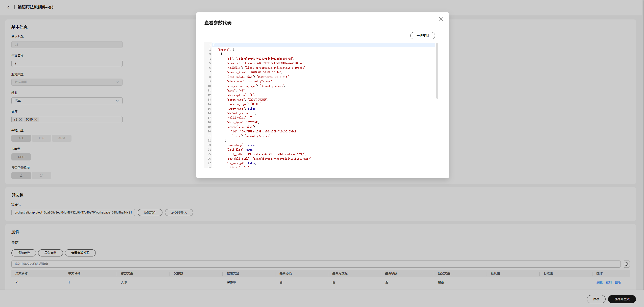The width and height of the screenshot is (644, 307).
Task: Choose 是 for architecture distinction
Action: click(41, 176)
